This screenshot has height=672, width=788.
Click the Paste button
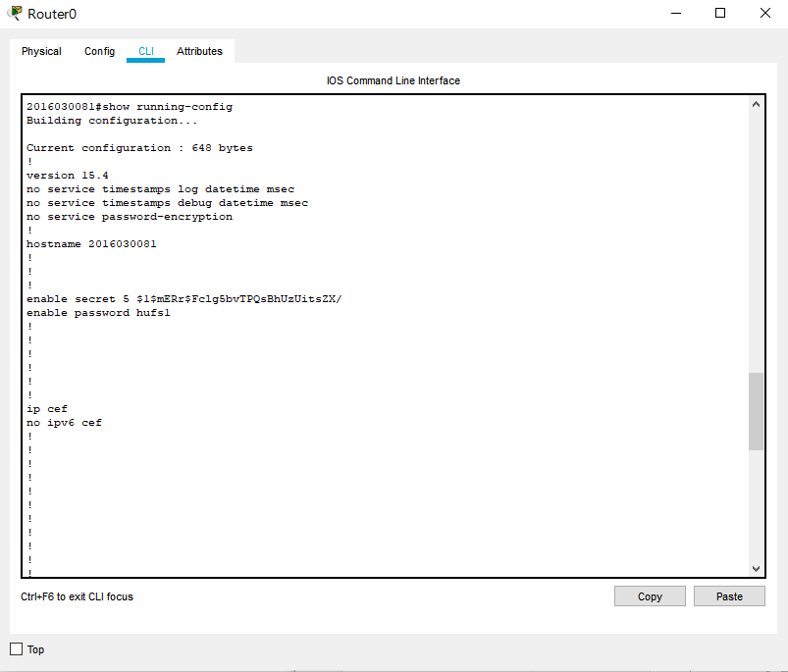pos(729,596)
